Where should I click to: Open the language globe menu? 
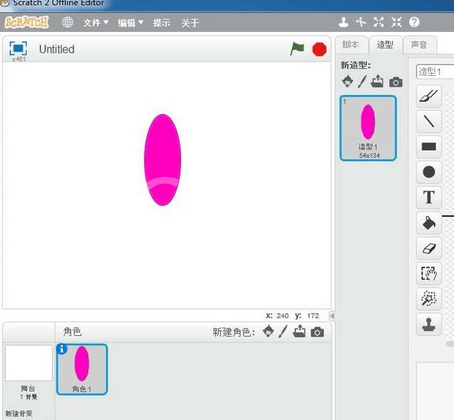67,22
